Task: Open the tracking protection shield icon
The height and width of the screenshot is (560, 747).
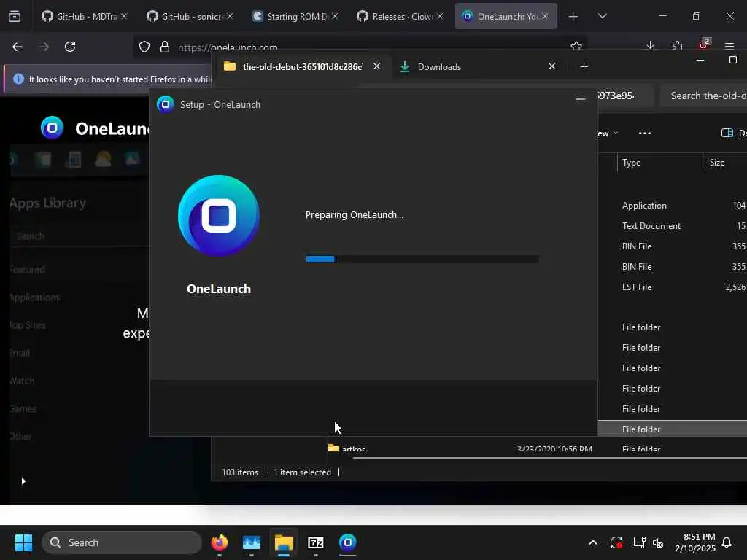Action: click(144, 47)
